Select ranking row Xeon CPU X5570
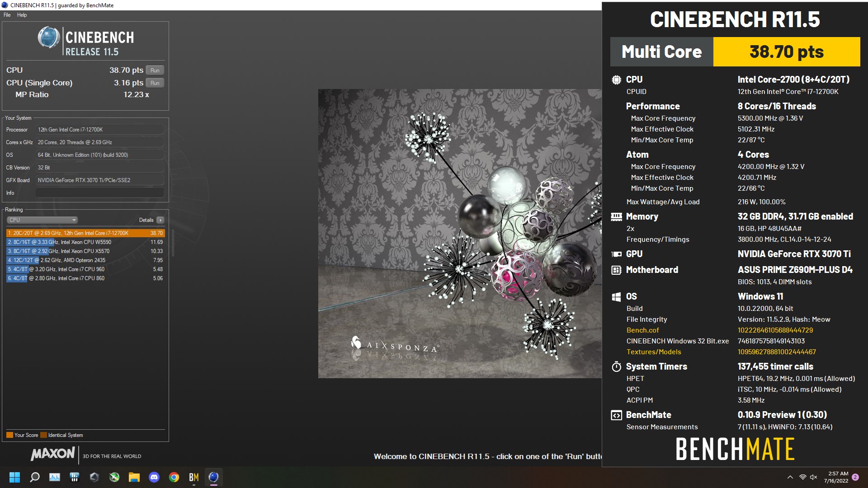The height and width of the screenshot is (488, 868). tap(85, 251)
